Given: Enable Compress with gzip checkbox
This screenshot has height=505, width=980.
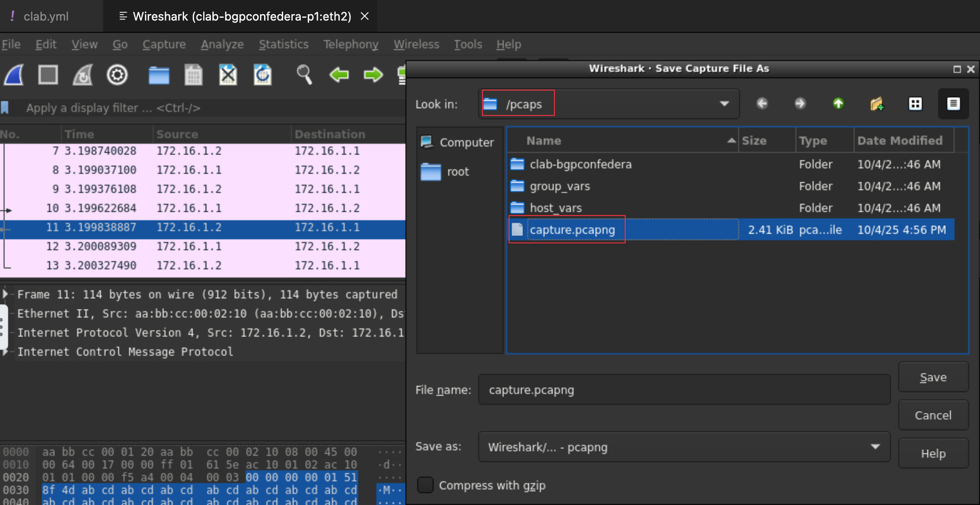Looking at the screenshot, I should (x=425, y=485).
